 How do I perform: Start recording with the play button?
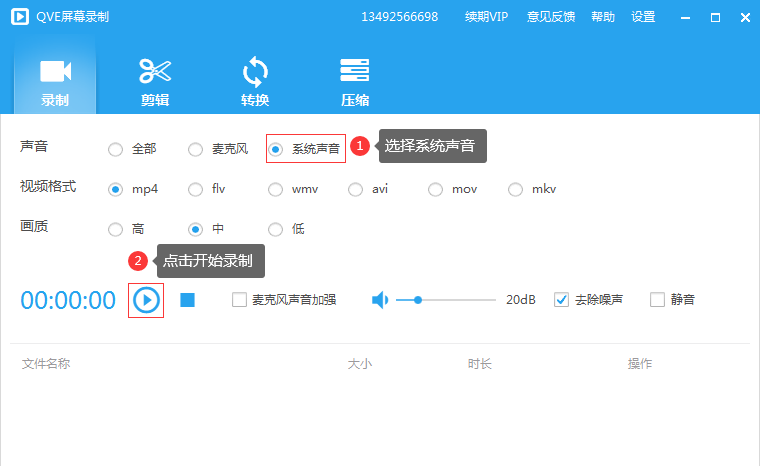coord(146,300)
